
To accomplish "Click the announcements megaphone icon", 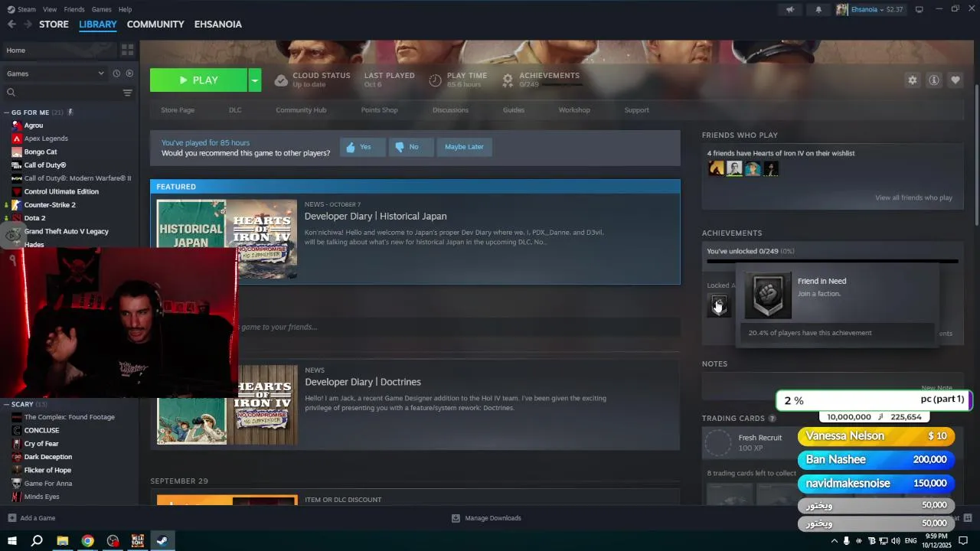I will click(790, 9).
